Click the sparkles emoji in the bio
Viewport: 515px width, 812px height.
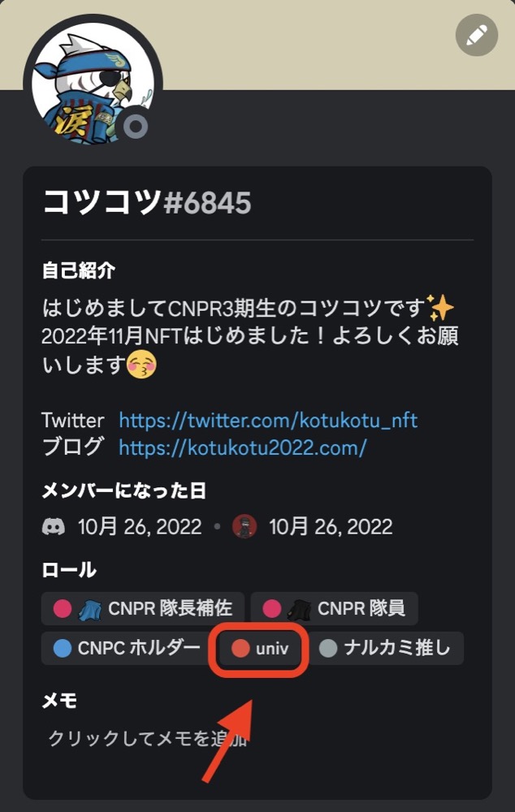point(440,307)
